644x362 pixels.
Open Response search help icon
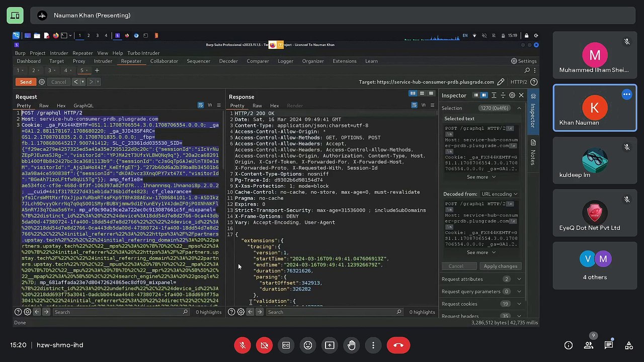click(231, 312)
